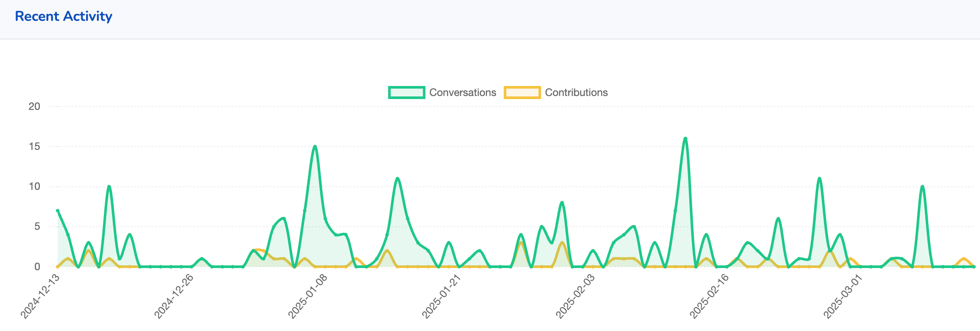
Task: Toggle the Conversations series in the legend
Action: 462,93
